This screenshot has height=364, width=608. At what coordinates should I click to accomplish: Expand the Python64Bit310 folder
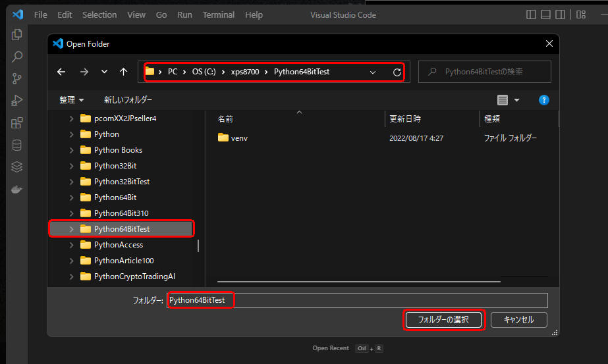pyautogui.click(x=71, y=213)
